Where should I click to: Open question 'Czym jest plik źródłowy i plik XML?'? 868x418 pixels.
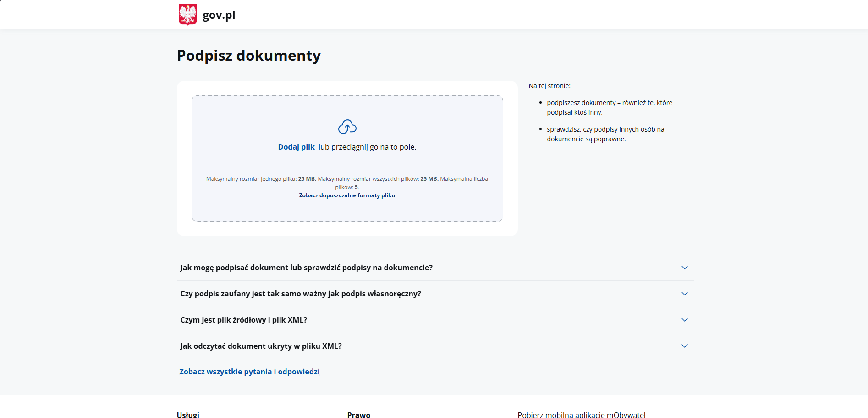[243, 320]
